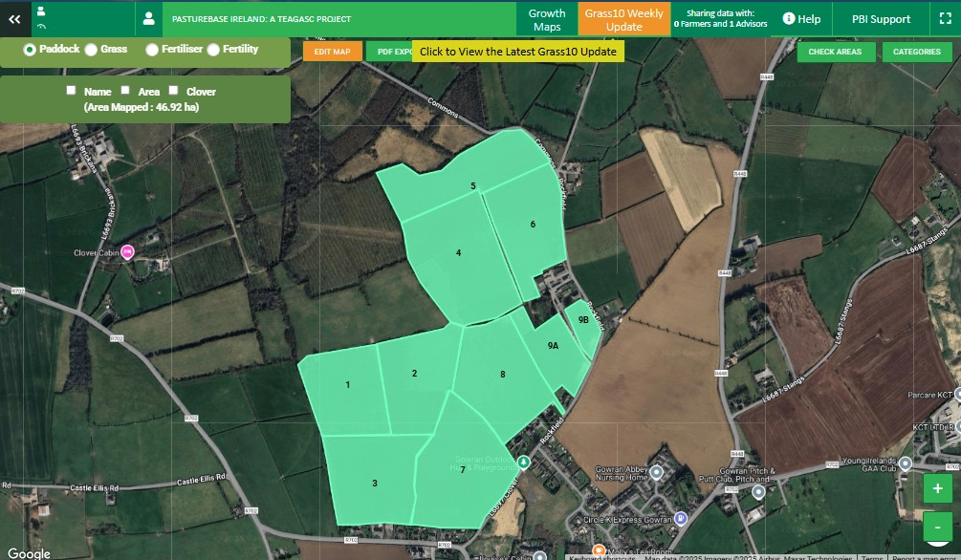
Task: Open the Growth Maps tab
Action: [x=547, y=19]
